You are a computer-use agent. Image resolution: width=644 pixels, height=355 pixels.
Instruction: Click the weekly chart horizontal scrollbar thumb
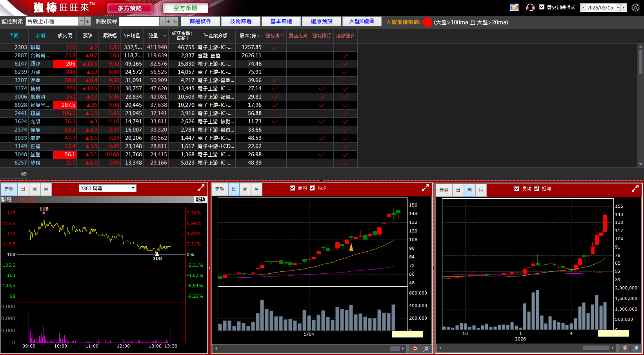(596, 348)
